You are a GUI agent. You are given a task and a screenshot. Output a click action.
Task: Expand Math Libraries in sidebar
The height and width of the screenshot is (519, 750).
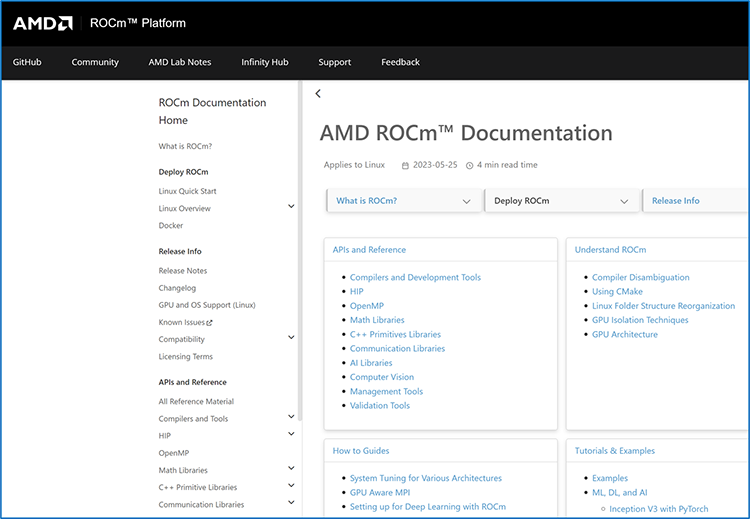[x=291, y=468]
